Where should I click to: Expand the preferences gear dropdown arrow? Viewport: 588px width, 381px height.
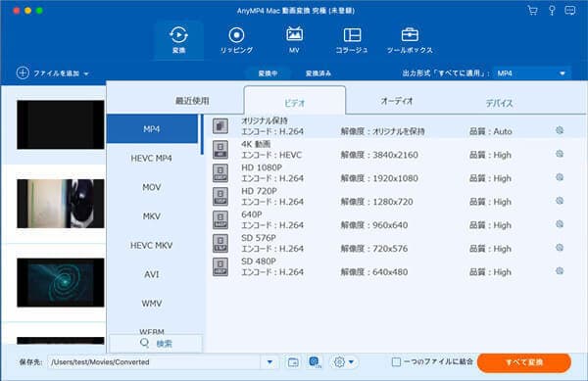[x=352, y=362]
